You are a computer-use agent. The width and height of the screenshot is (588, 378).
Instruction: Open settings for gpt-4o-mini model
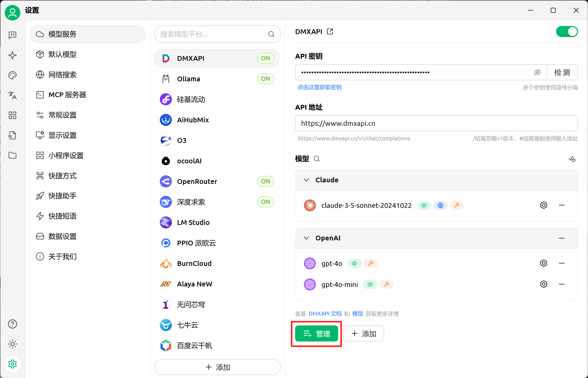tap(543, 284)
